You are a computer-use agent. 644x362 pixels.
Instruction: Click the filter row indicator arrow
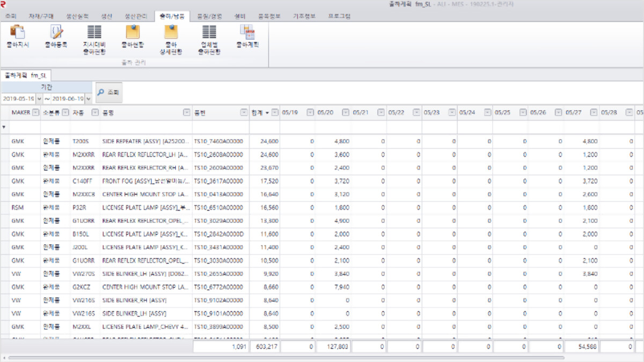click(4, 127)
